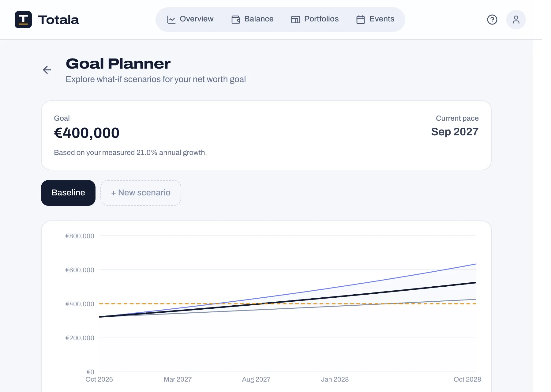Click the Balance wallet icon
This screenshot has width=551, height=392.
[236, 20]
